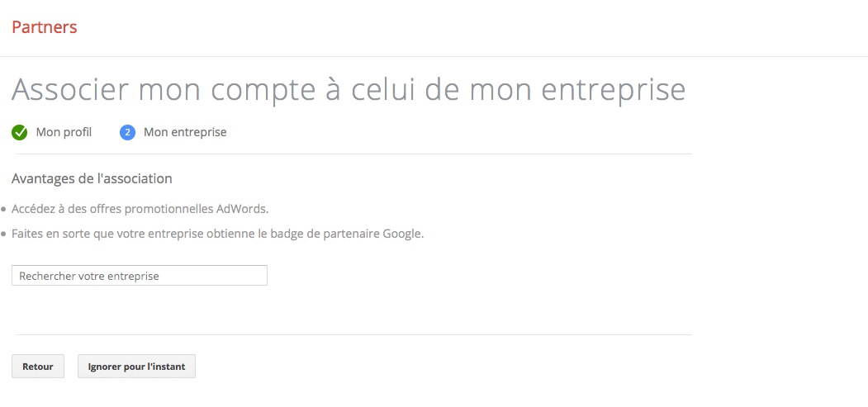Select the Mon entreprise step label
Screen dimensions: 868x407
pos(184,132)
